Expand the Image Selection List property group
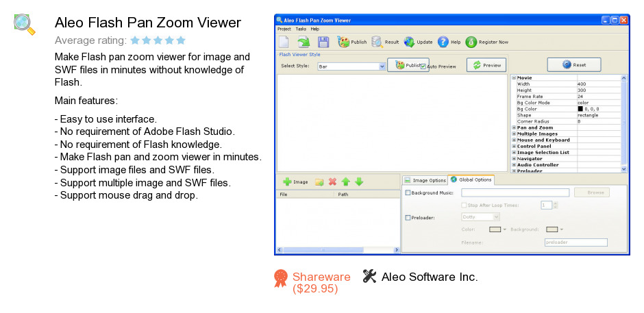The height and width of the screenshot is (313, 644). (514, 153)
